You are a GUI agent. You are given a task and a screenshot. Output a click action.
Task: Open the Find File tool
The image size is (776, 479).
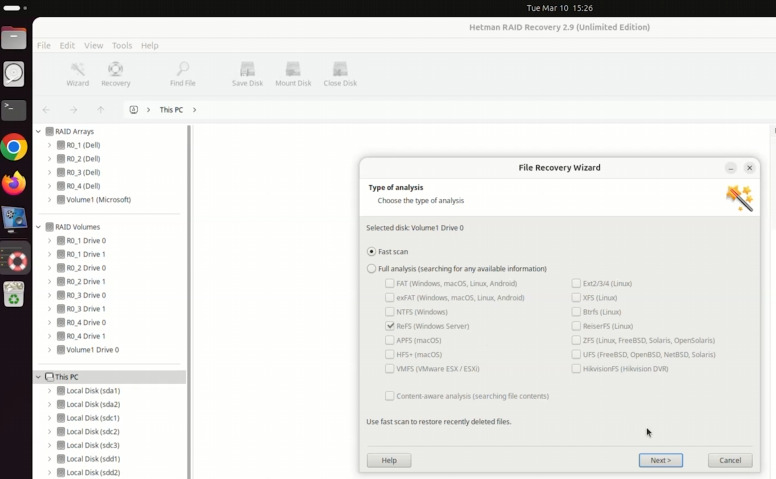pos(183,74)
